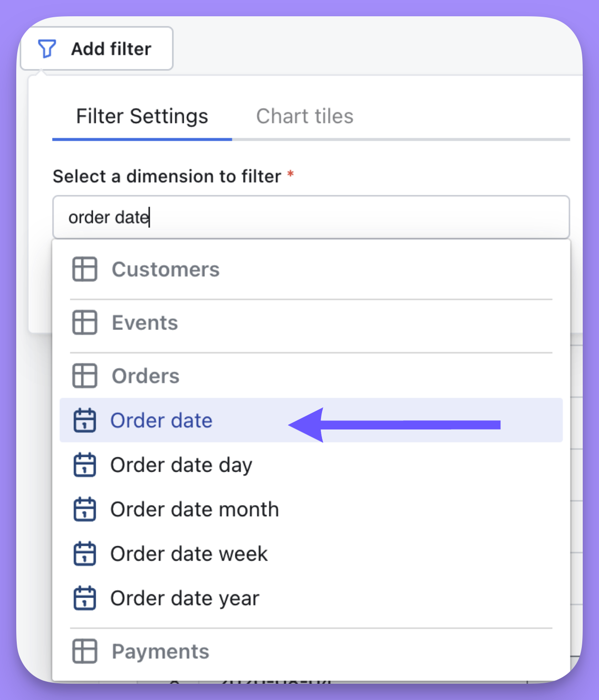Viewport: 599px width, 700px height.
Task: Click the Order date month calendar icon
Action: pos(85,509)
